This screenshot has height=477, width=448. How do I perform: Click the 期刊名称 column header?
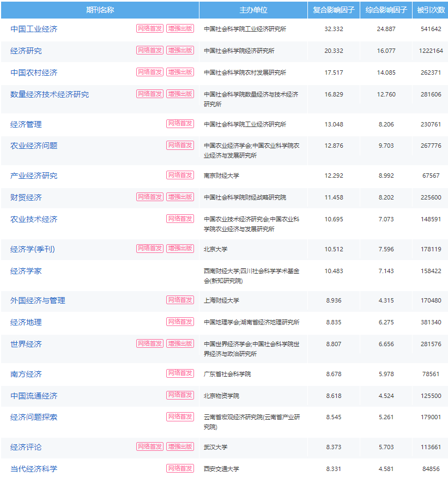[100, 10]
